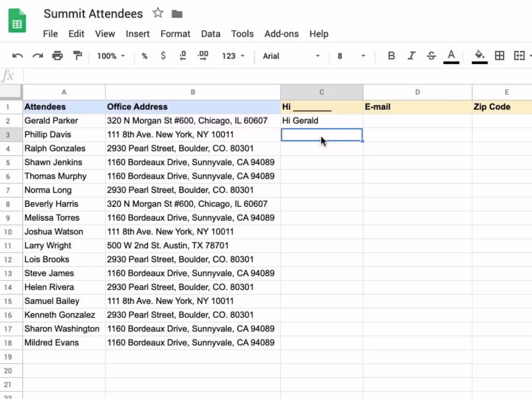Open the zoom level dropdown
The image size is (532, 399).
pyautogui.click(x=110, y=56)
